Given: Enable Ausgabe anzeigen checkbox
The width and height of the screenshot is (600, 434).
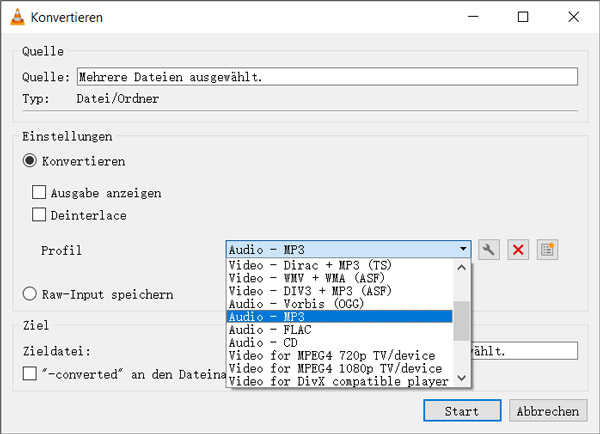Looking at the screenshot, I should coord(39,192).
